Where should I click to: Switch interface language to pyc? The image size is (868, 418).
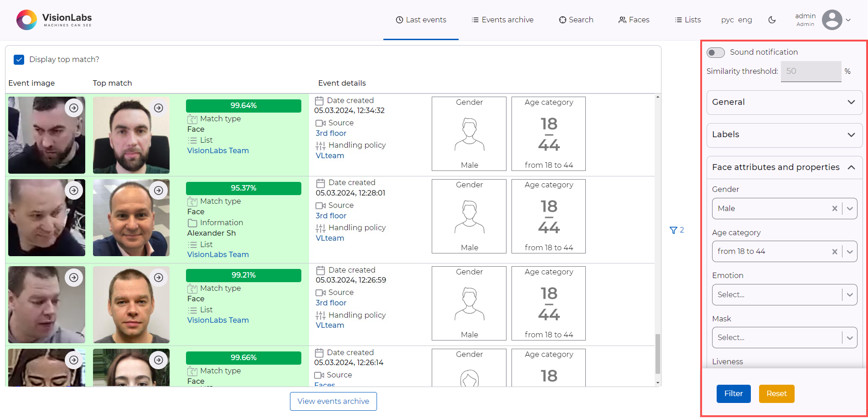pos(728,20)
